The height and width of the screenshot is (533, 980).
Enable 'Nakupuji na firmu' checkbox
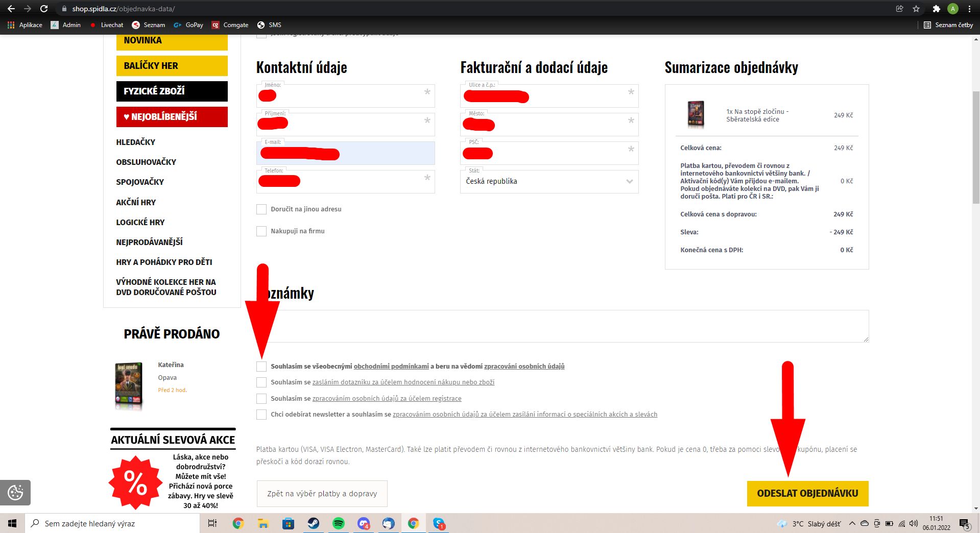tap(261, 231)
